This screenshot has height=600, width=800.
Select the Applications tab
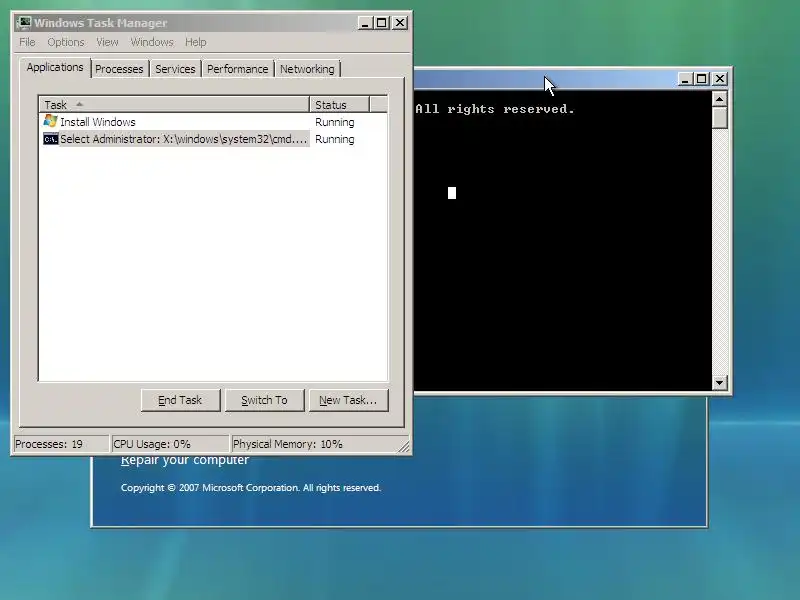(x=55, y=67)
